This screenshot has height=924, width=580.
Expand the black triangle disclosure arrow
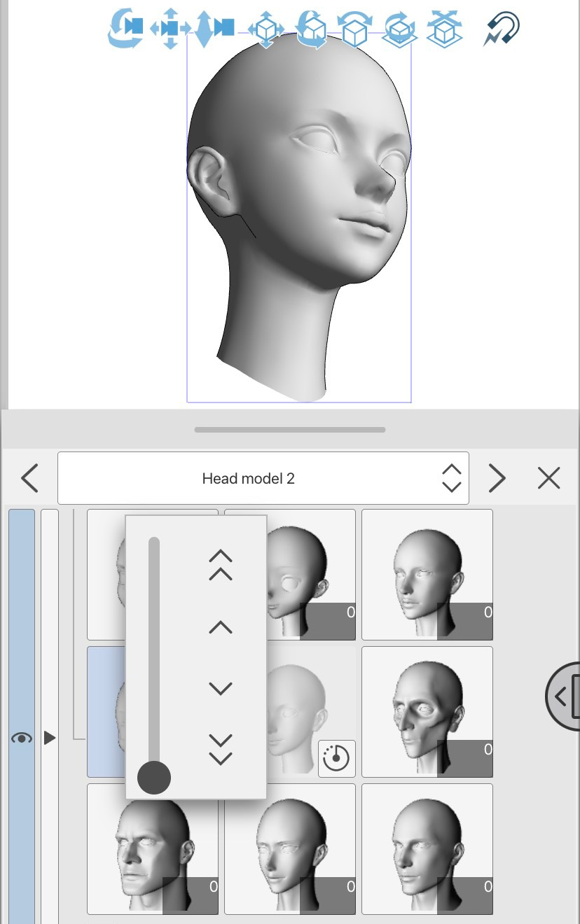click(50, 738)
